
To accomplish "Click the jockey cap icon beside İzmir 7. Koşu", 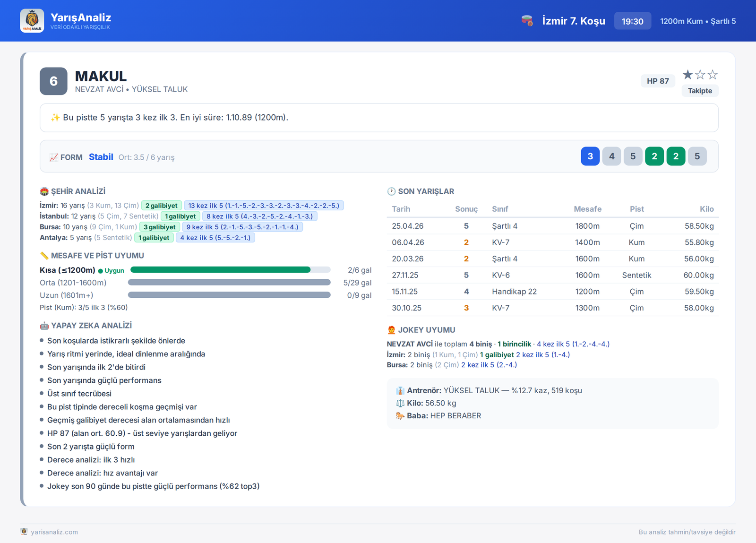I will pyautogui.click(x=527, y=21).
